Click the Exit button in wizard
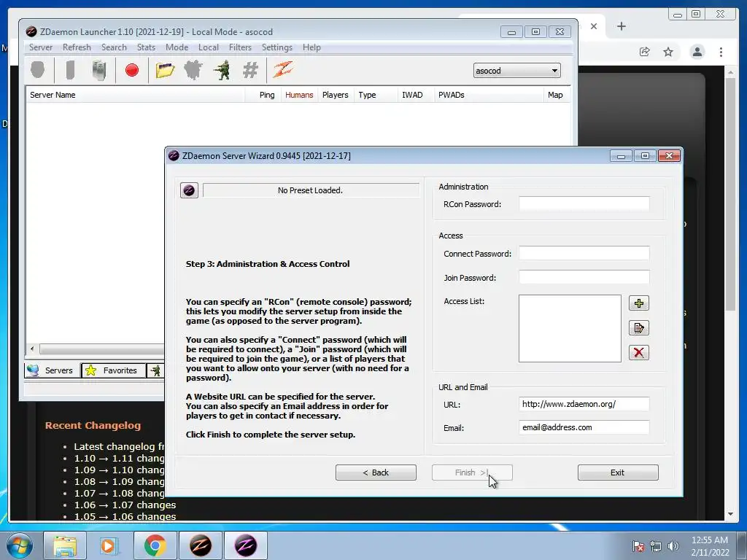The image size is (747, 560). point(618,472)
